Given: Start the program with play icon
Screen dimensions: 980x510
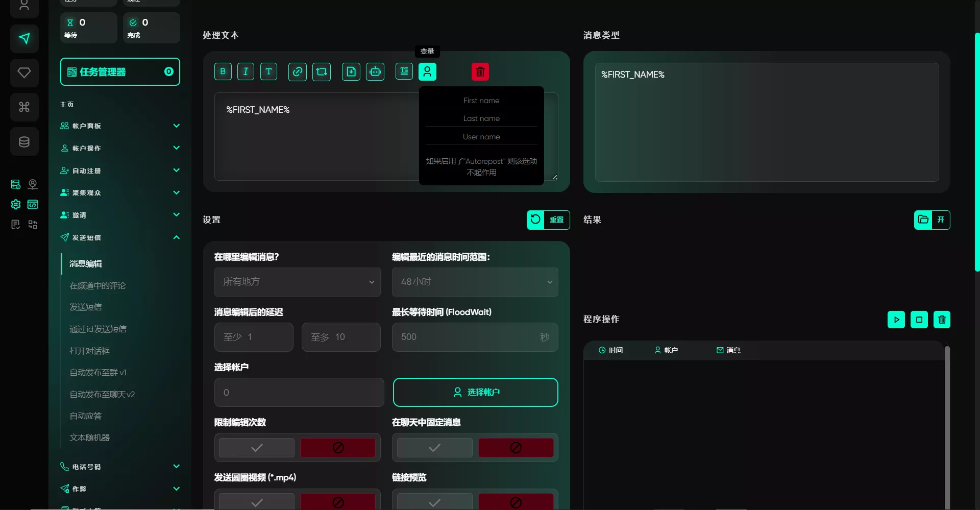Looking at the screenshot, I should pyautogui.click(x=896, y=320).
